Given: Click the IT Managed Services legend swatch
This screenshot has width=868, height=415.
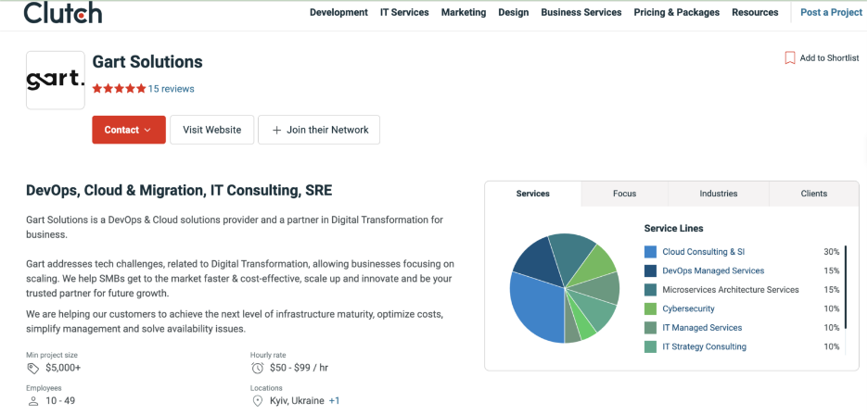Looking at the screenshot, I should coord(650,328).
